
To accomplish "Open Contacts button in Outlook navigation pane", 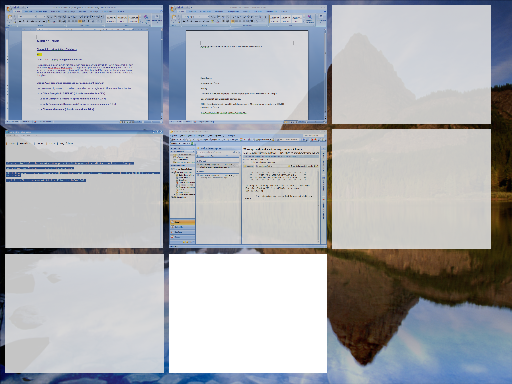I will click(x=182, y=232).
